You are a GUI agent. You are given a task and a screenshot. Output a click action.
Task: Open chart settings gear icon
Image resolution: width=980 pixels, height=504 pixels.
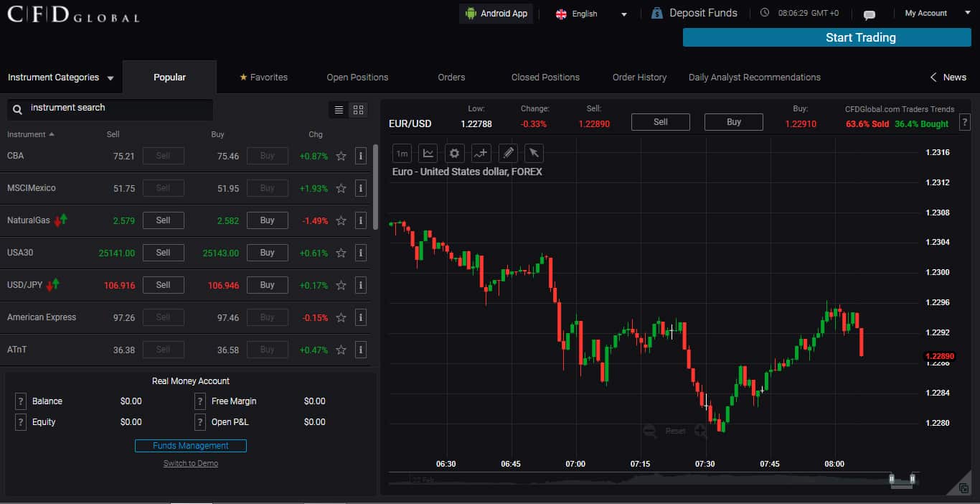point(453,153)
